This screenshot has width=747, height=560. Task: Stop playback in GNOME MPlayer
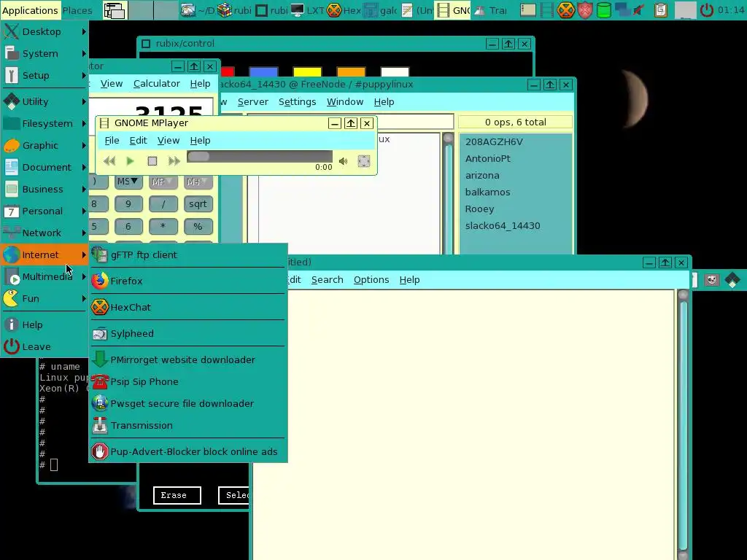click(x=152, y=161)
